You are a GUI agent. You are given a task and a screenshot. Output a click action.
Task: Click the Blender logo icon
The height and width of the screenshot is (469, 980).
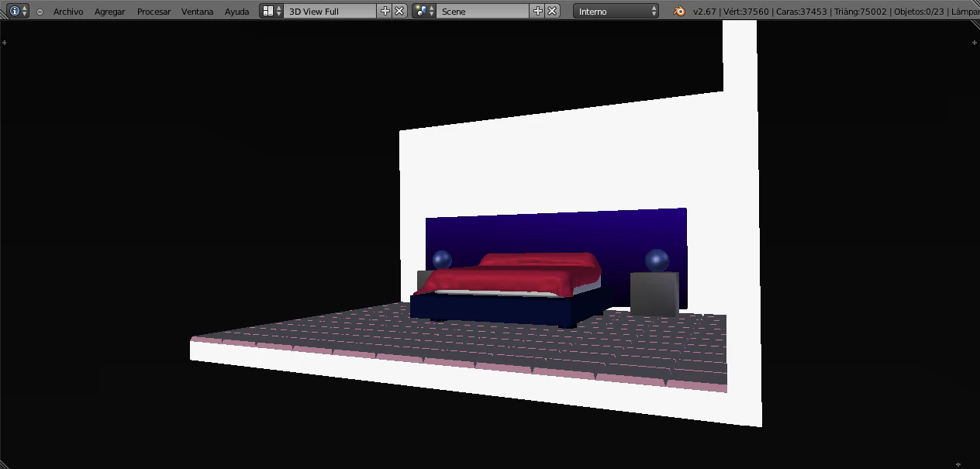(x=679, y=11)
